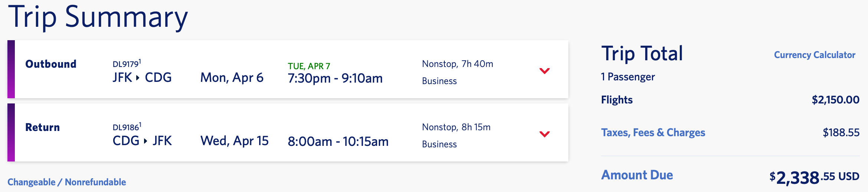The height and width of the screenshot is (192, 868).
Task: Click the 8:00am - 10:15am return time
Action: click(x=338, y=141)
